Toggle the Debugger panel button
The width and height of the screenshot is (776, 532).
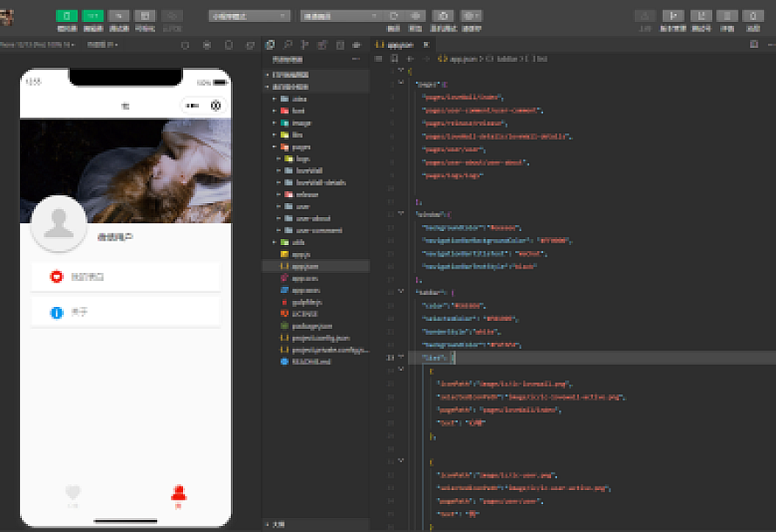[x=120, y=16]
